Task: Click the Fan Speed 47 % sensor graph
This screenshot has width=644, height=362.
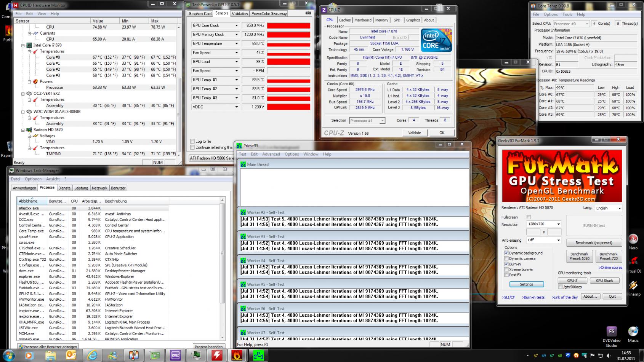Action: click(288, 53)
